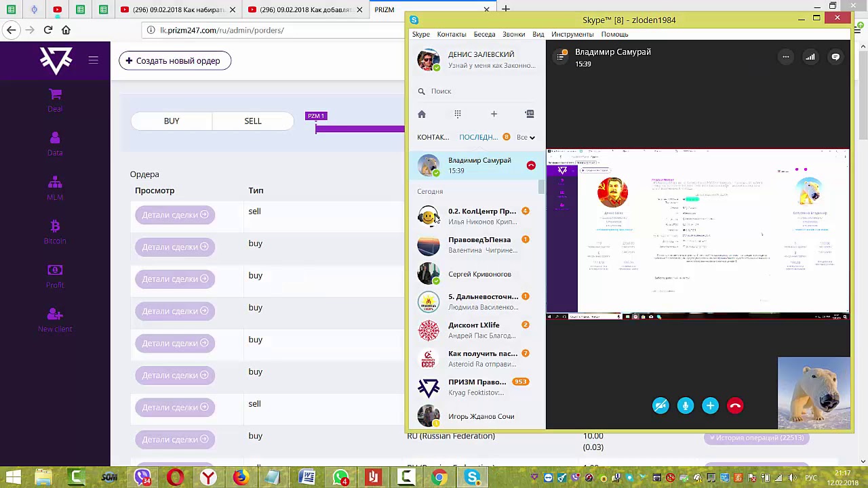Click search magnifier icon in Skype

point(421,91)
